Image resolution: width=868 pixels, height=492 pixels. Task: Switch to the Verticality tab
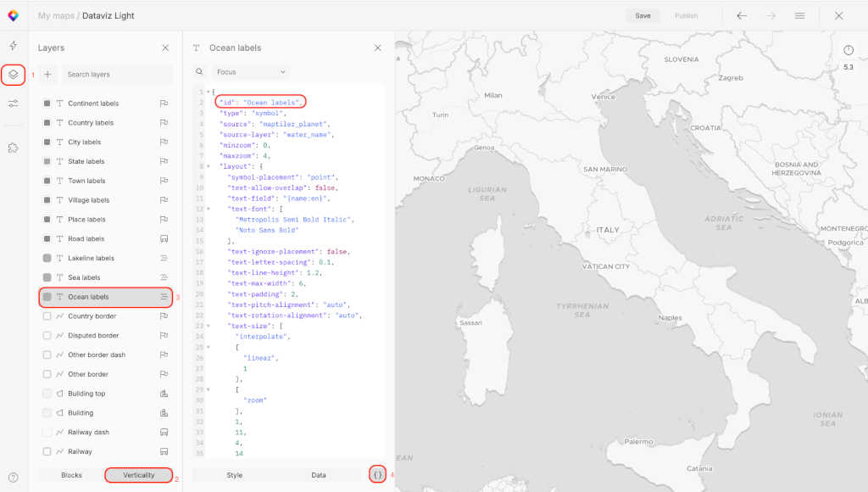(138, 475)
